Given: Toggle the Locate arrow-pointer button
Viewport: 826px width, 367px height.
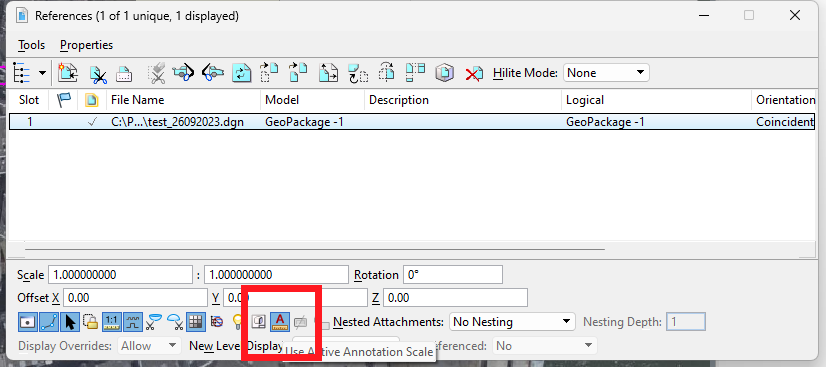Looking at the screenshot, I should click(x=70, y=321).
